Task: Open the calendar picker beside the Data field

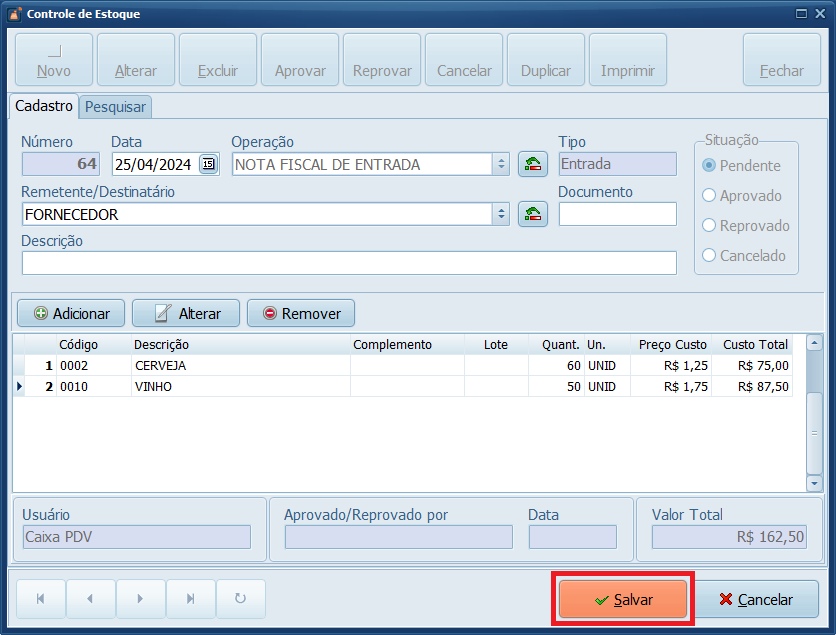Action: pyautogui.click(x=208, y=164)
